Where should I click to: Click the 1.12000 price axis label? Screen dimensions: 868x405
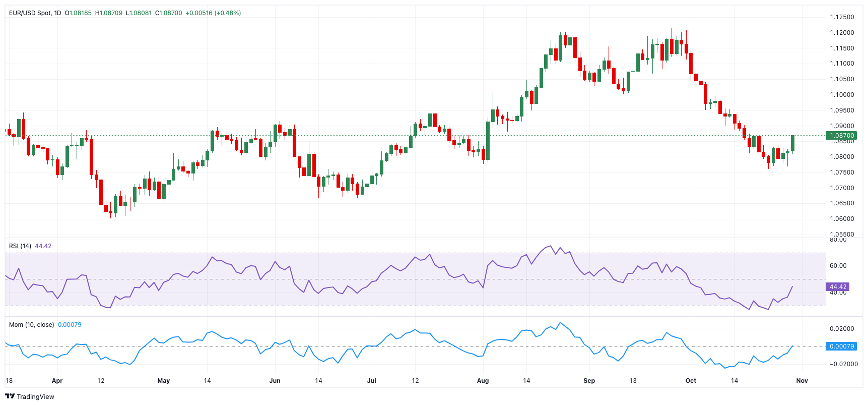[842, 33]
